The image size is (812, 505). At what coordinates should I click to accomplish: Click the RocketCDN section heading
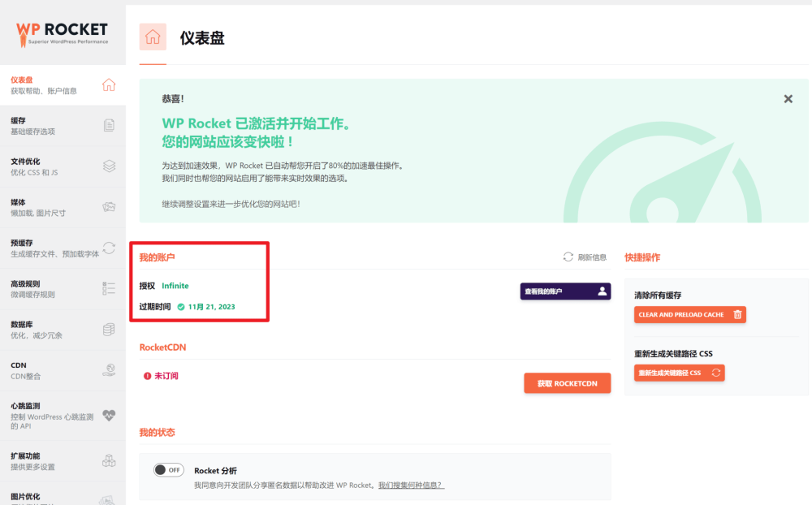point(162,347)
